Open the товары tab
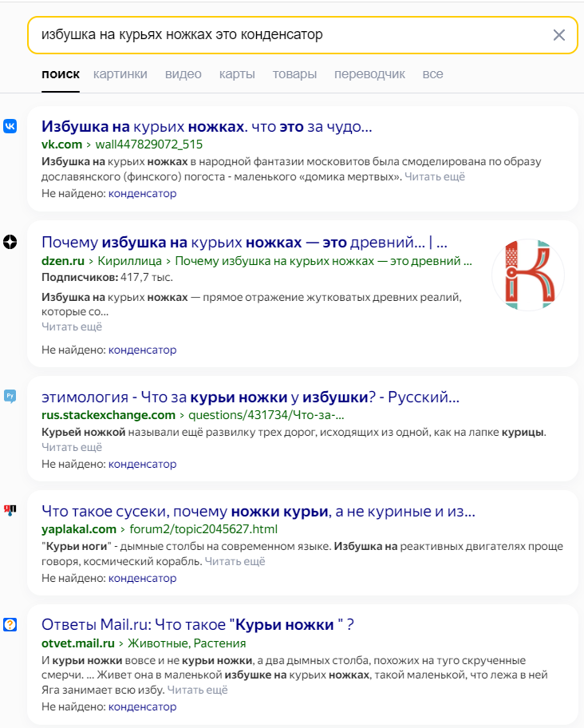This screenshot has height=728, width=584. pos(294,73)
